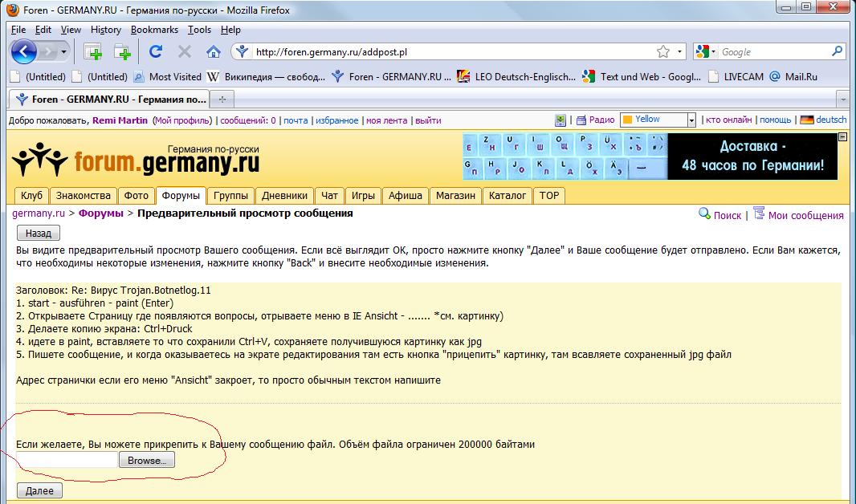Open the Text und Web Google bookmark
This screenshot has height=504, width=856.
[x=642, y=77]
